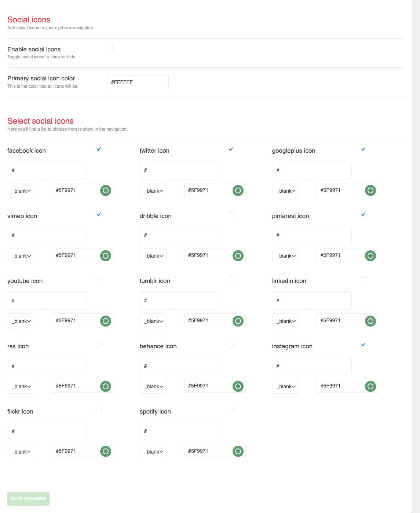The width and height of the screenshot is (420, 513).
Task: Click the tumblr icon green color circle
Action: 238,321
